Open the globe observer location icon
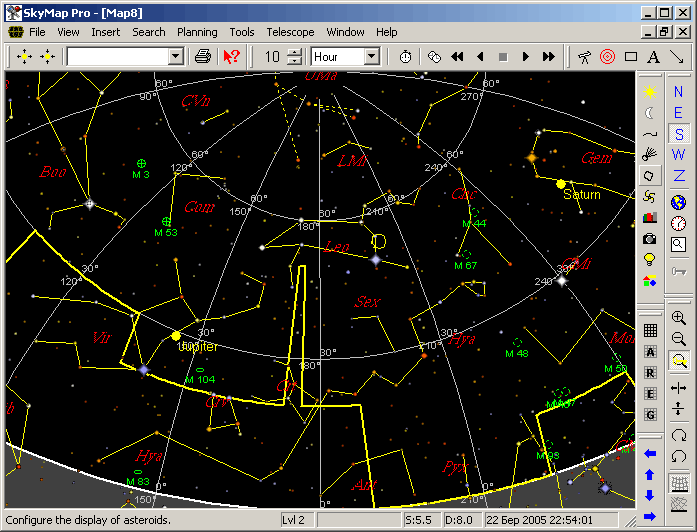697x532 pixels. click(678, 202)
